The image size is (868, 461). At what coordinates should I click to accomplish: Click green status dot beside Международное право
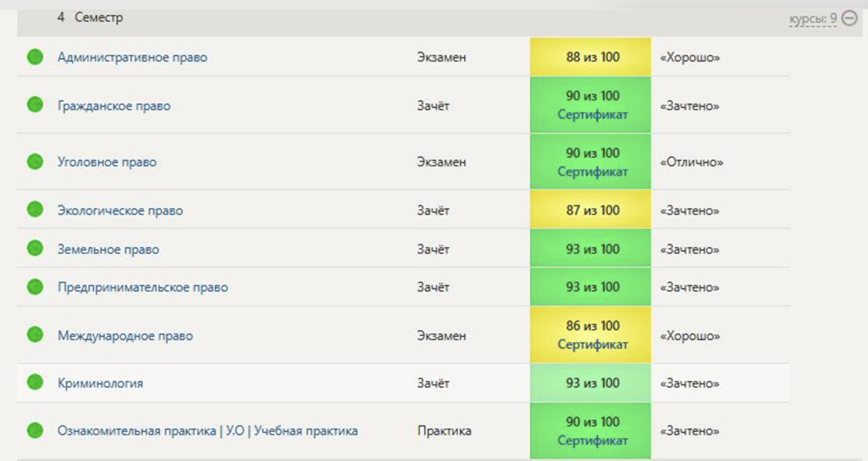pyautogui.click(x=35, y=335)
